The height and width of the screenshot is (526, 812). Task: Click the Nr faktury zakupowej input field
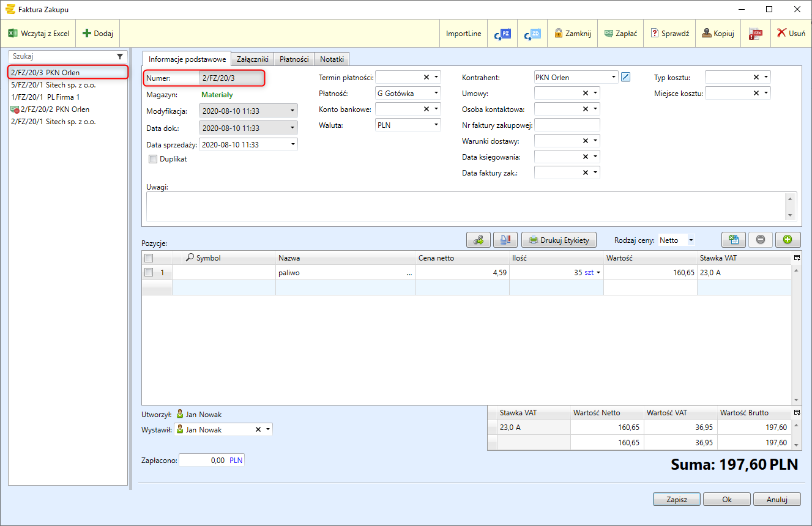(x=567, y=125)
